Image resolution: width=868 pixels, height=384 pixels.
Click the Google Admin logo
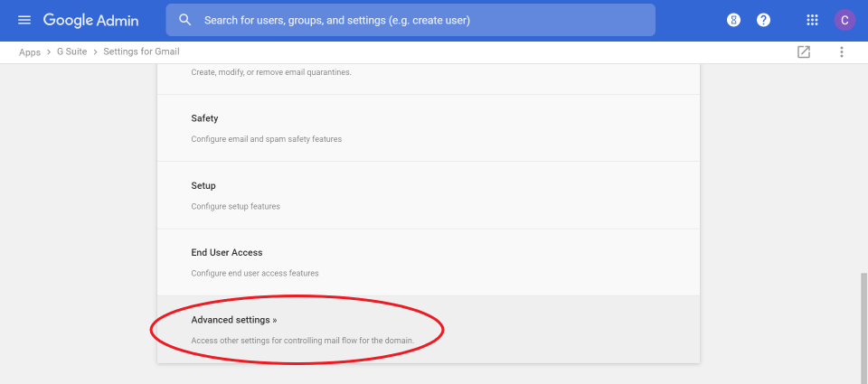click(x=90, y=21)
